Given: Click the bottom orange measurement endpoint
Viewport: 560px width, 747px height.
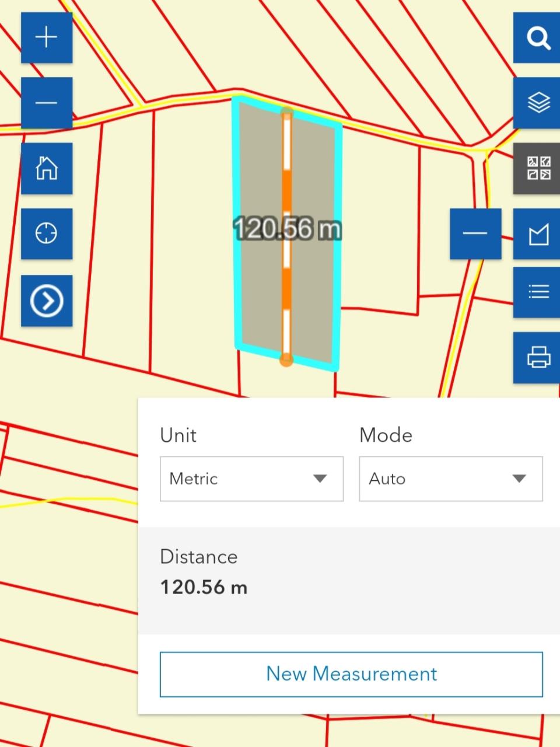Looking at the screenshot, I should click(x=286, y=359).
